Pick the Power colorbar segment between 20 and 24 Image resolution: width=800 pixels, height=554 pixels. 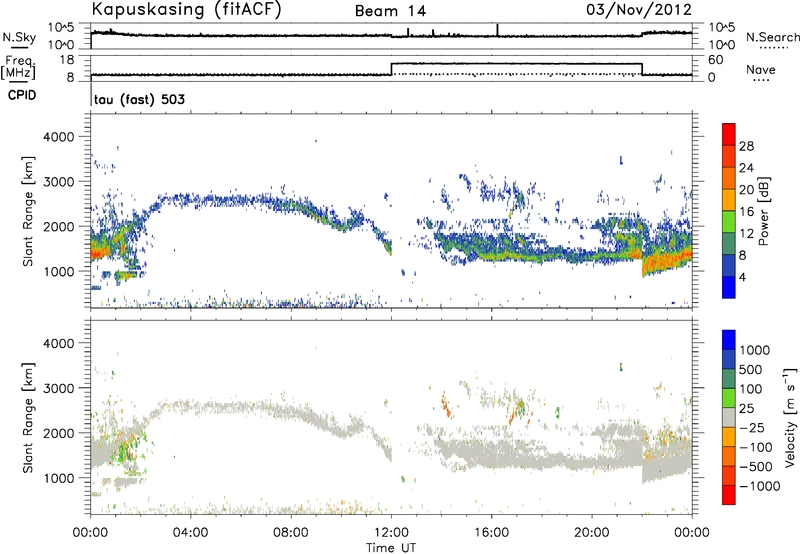coord(729,178)
